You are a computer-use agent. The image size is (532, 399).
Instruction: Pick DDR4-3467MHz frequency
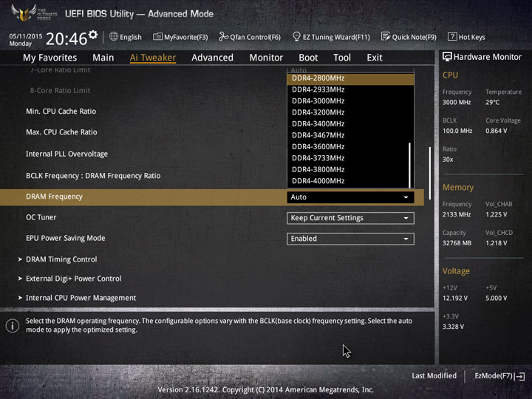(348, 135)
